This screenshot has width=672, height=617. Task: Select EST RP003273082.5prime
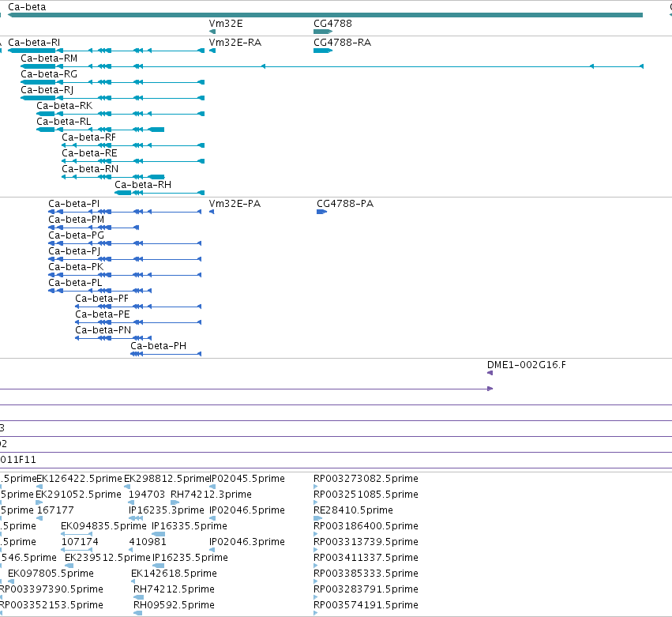coord(366,479)
